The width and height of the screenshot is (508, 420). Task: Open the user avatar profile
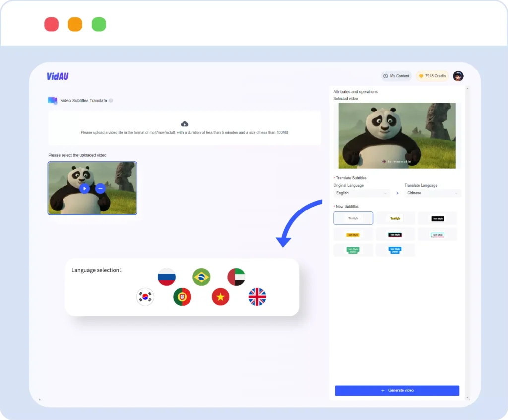(x=458, y=76)
